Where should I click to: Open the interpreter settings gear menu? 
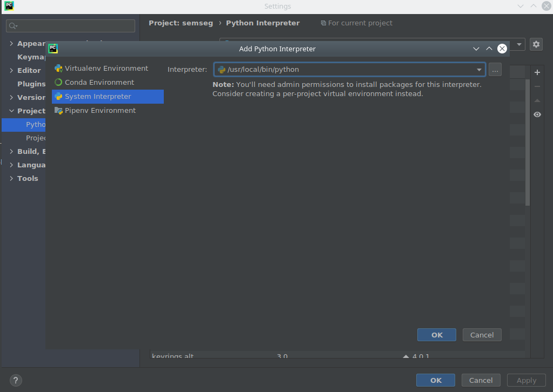point(536,44)
